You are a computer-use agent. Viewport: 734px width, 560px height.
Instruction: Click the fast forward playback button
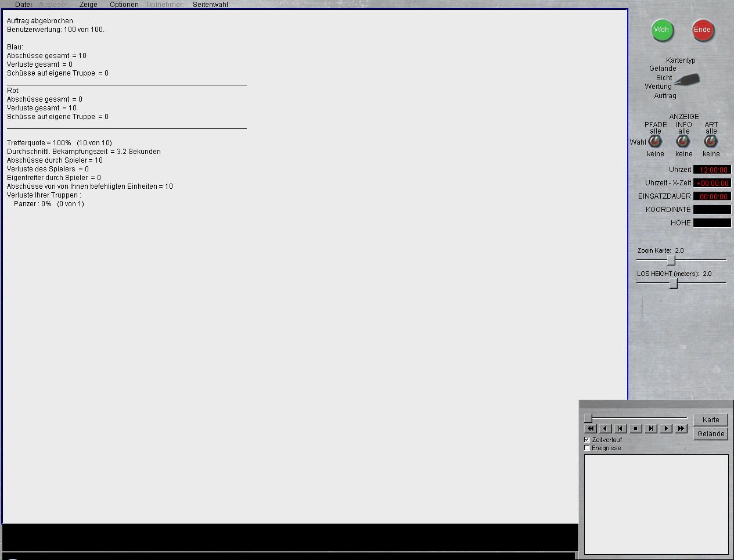point(681,429)
